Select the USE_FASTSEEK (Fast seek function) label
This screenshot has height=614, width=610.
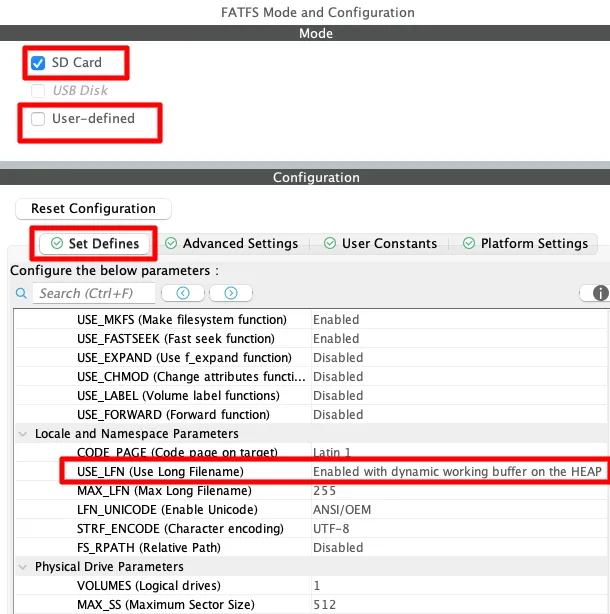(176, 339)
